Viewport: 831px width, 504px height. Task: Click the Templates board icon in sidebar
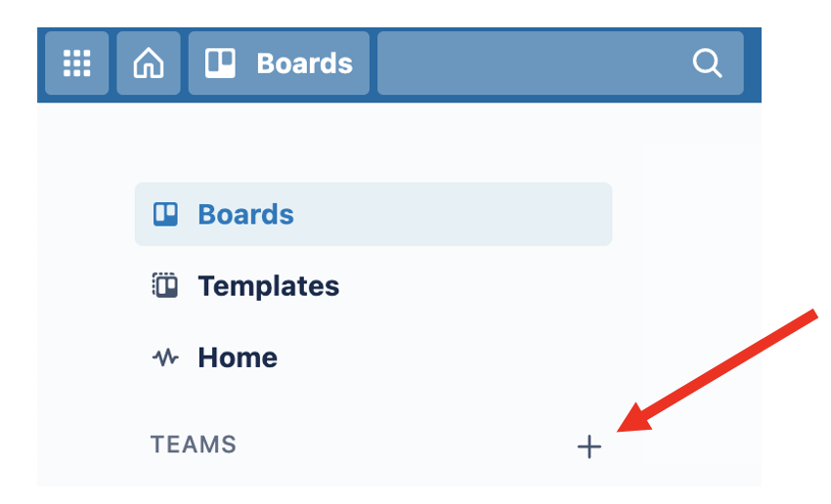coord(165,286)
